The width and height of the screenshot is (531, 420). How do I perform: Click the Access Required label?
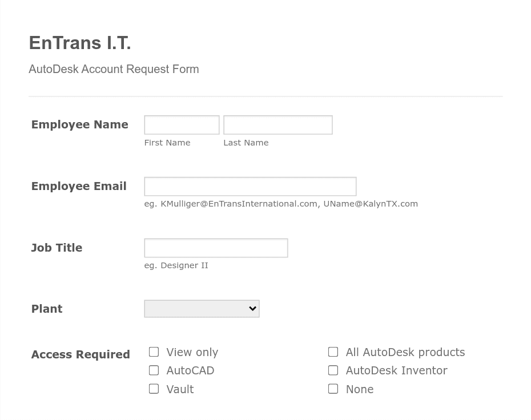coord(81,354)
